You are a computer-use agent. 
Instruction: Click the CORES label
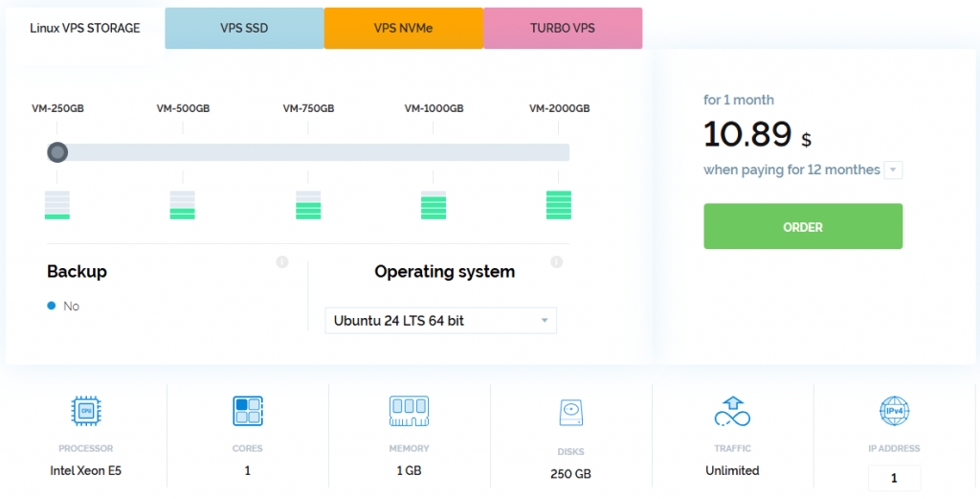pyautogui.click(x=248, y=448)
